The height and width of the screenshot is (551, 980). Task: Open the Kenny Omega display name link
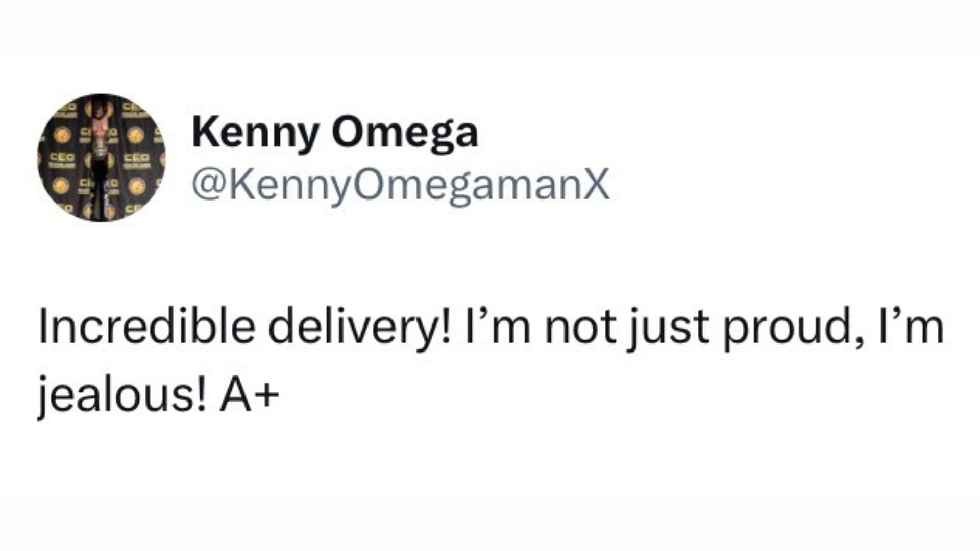334,133
